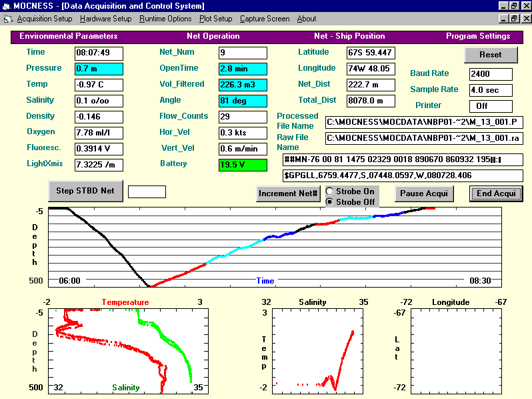Click the Vol_Filtered value 226.3 m3
Screen dimensions: 532x399
point(243,85)
